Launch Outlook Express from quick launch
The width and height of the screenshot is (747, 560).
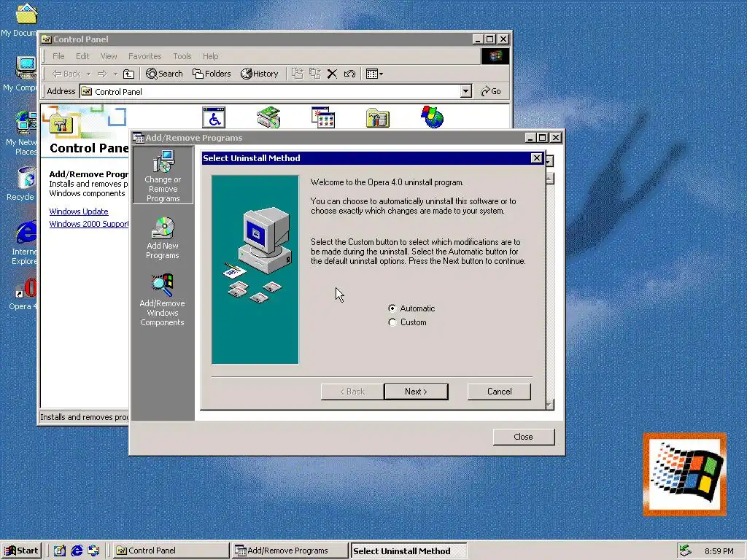tap(93, 551)
